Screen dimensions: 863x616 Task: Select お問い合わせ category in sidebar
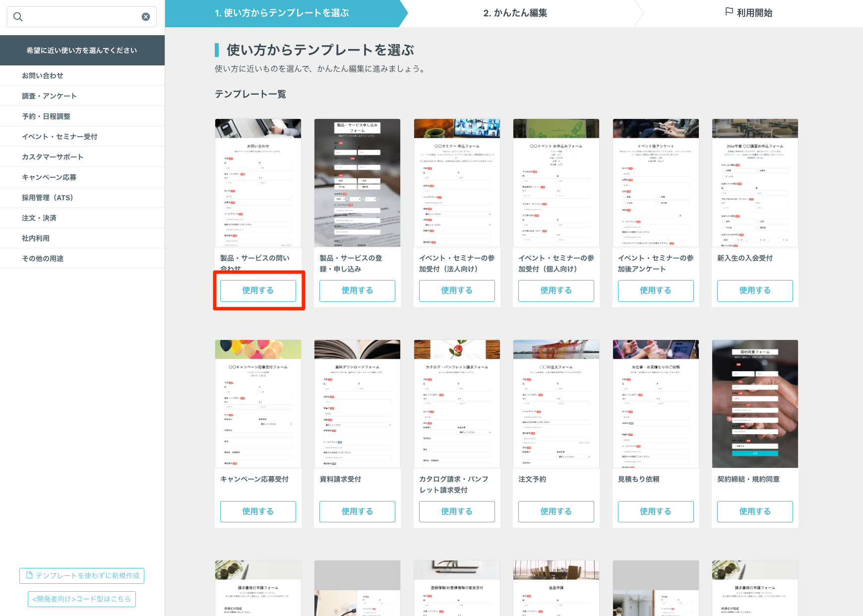coord(43,76)
